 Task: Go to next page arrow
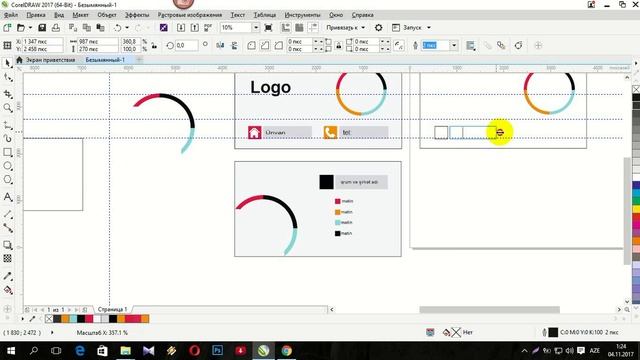click(x=69, y=310)
